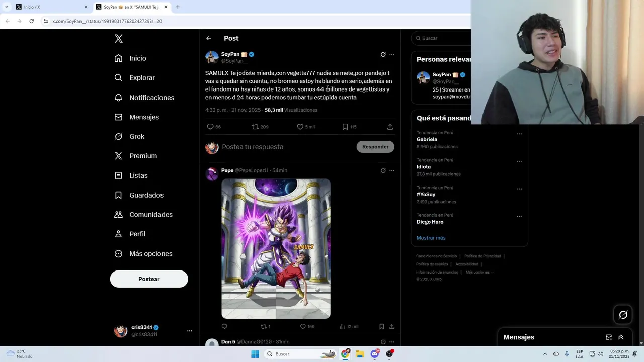Image resolution: width=644 pixels, height=362 pixels.
Task: Open options dots for Diego Haro trend
Action: coord(519,216)
